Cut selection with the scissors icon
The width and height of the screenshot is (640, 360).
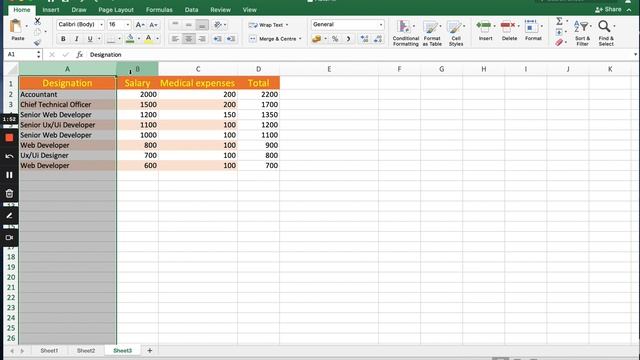pyautogui.click(x=38, y=21)
